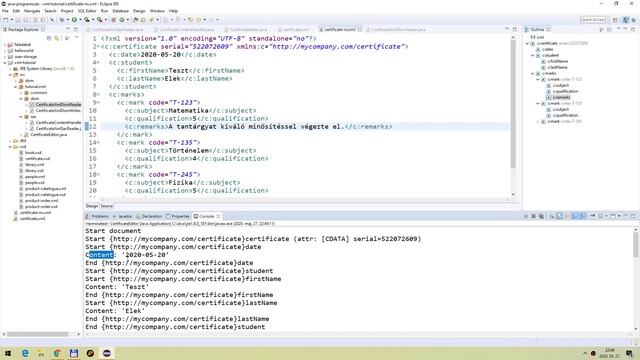Viewport: 640px width, 360px height.
Task: Toggle Show Console When Standard Error Changes
Action: tap(583, 216)
